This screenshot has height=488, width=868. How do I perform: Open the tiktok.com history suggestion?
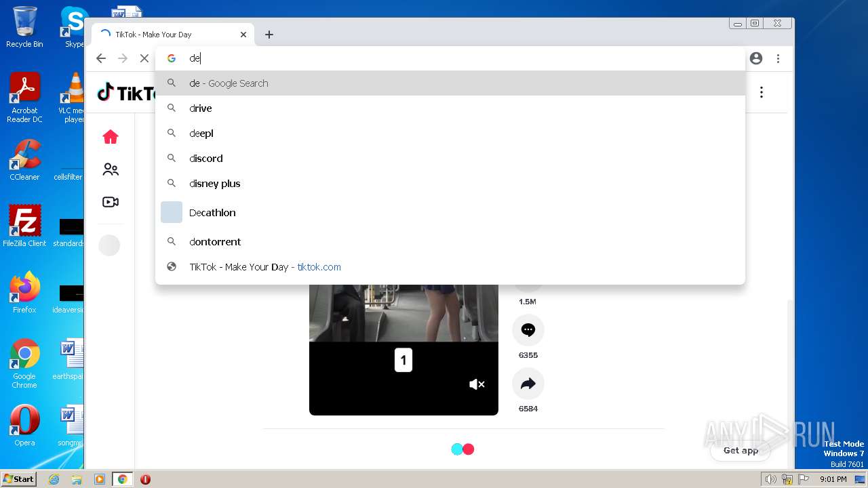(450, 267)
